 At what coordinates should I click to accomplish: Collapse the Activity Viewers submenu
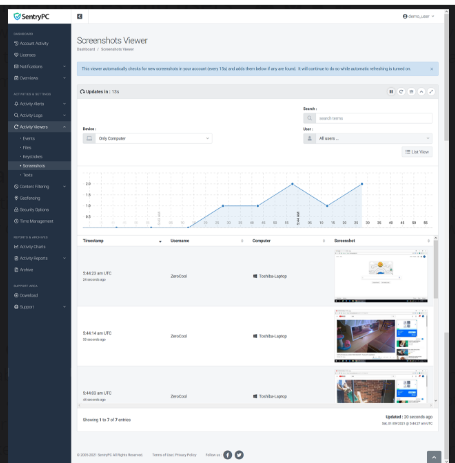[x=39, y=127]
